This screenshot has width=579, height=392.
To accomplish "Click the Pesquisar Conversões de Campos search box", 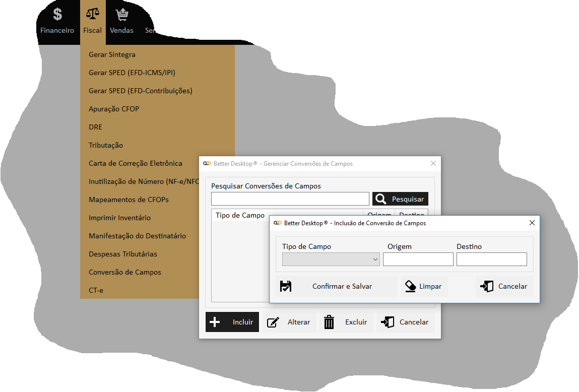I will click(x=290, y=199).
